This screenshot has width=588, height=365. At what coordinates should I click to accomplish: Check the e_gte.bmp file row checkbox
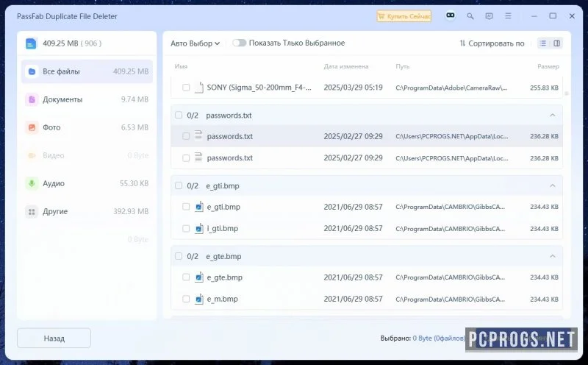click(186, 277)
